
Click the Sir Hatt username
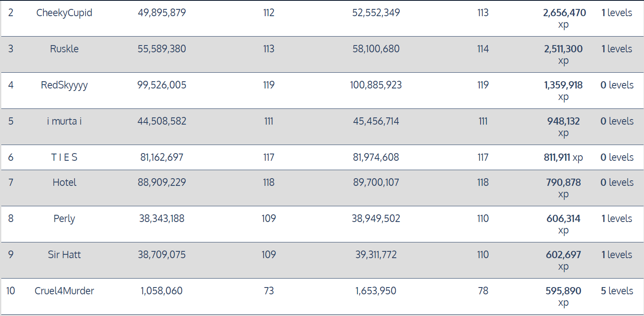point(64,255)
